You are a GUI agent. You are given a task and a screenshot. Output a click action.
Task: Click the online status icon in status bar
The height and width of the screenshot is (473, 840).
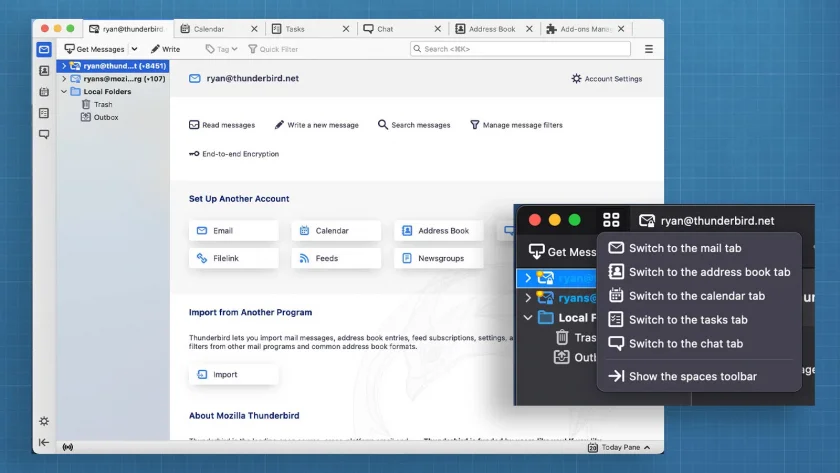click(68, 447)
